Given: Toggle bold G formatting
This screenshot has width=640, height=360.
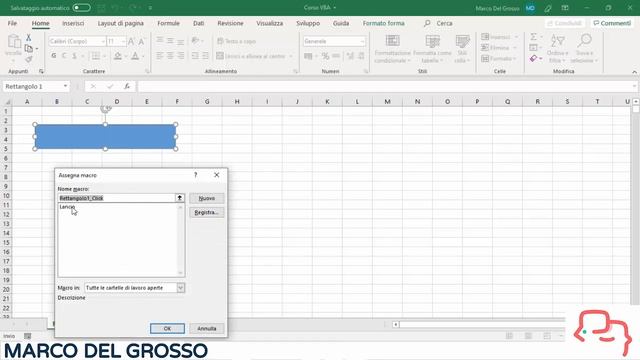Looking at the screenshot, I should 53,56.
